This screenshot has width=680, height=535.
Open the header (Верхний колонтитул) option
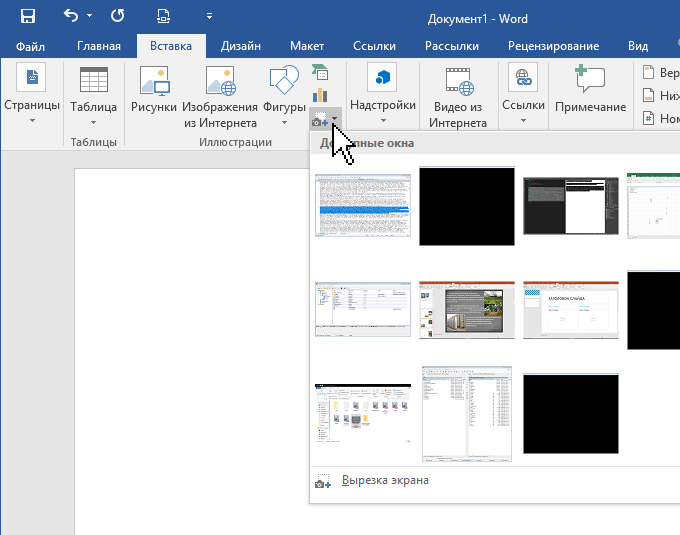(661, 72)
